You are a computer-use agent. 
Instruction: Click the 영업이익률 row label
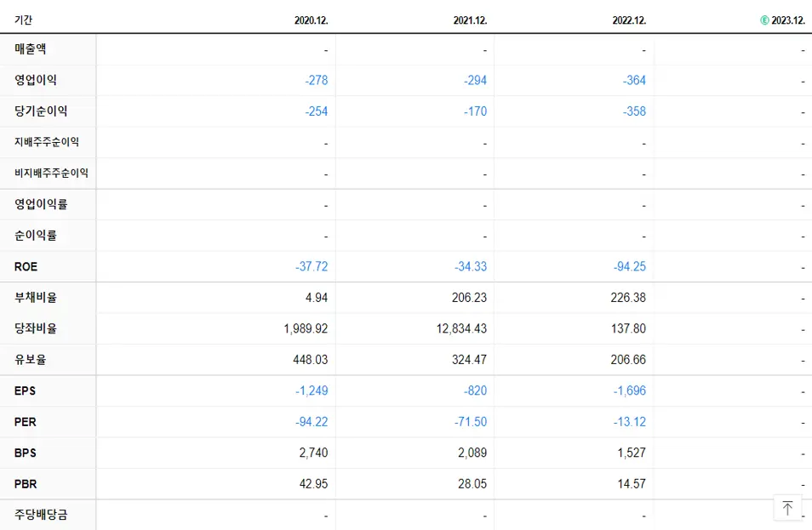point(41,204)
